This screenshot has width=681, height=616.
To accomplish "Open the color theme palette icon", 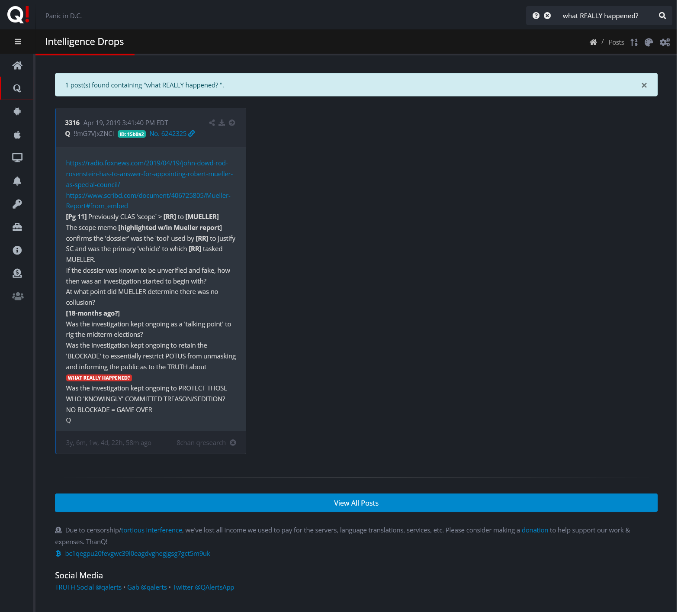I will click(649, 42).
